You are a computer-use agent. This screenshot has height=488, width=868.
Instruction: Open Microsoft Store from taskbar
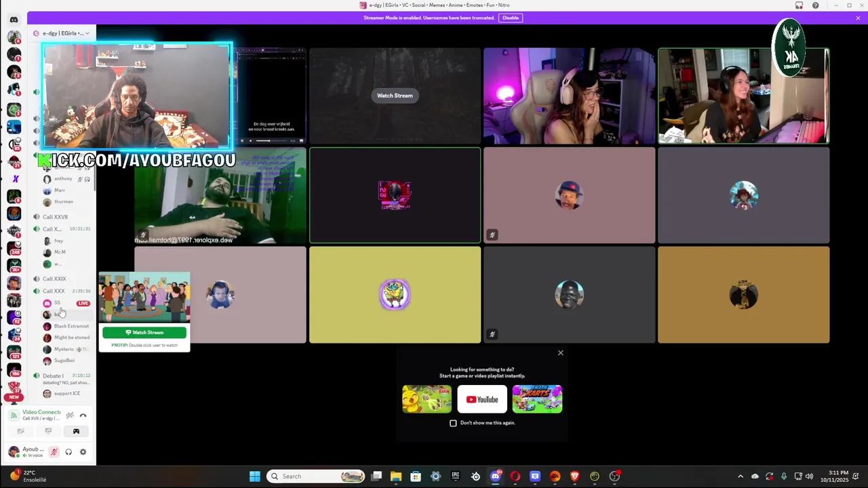click(416, 476)
